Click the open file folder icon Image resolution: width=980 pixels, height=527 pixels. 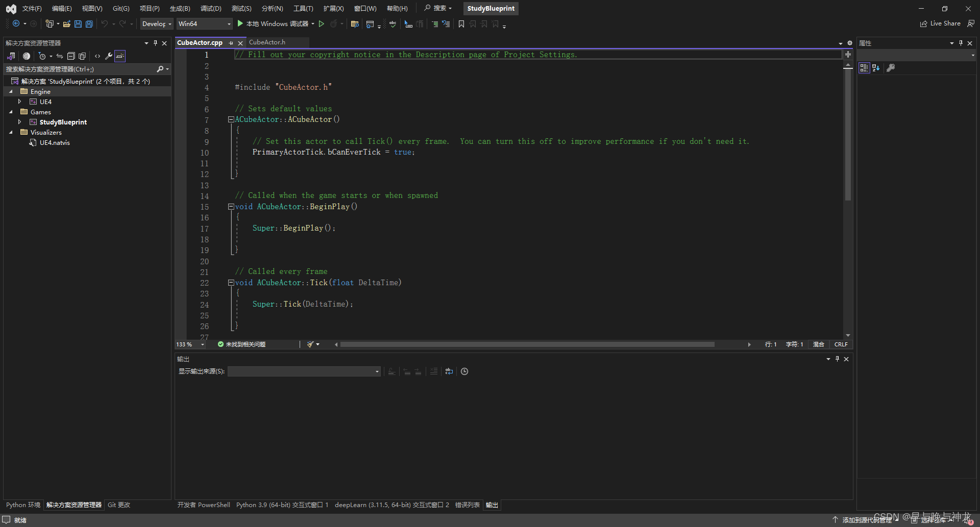coord(66,23)
